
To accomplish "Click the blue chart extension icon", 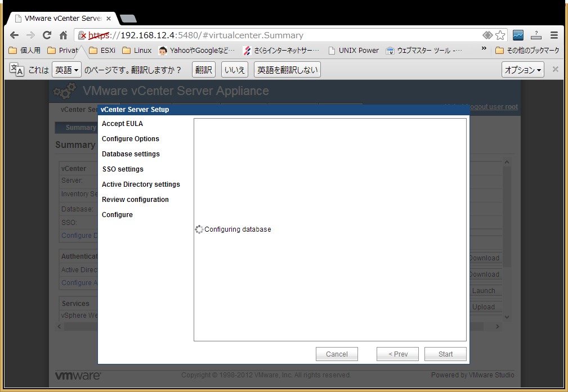I will point(518,35).
